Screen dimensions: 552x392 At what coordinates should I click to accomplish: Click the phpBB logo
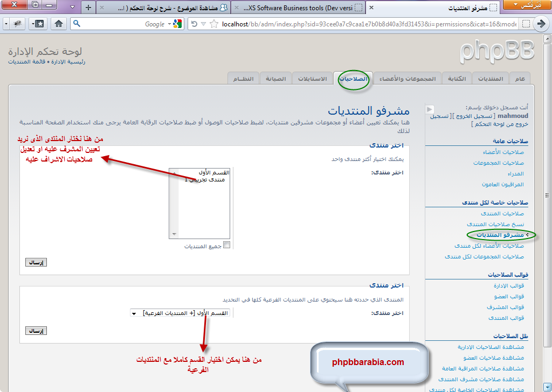pos(496,52)
